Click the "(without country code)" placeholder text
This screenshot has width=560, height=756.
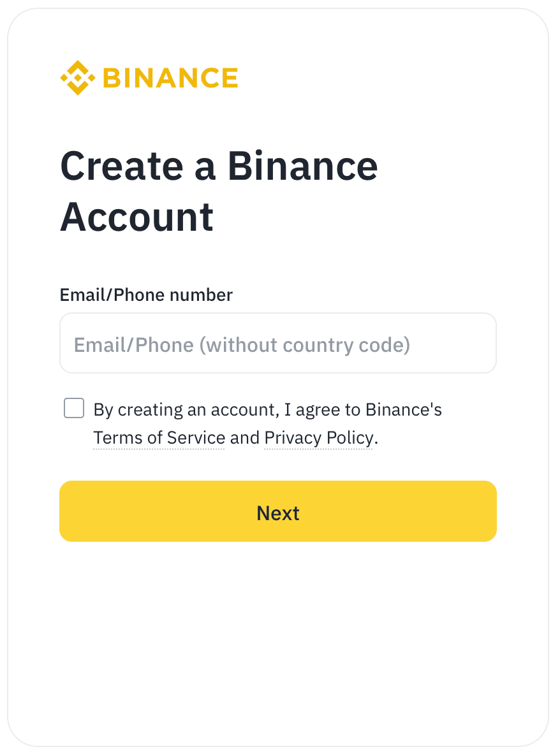click(x=304, y=345)
